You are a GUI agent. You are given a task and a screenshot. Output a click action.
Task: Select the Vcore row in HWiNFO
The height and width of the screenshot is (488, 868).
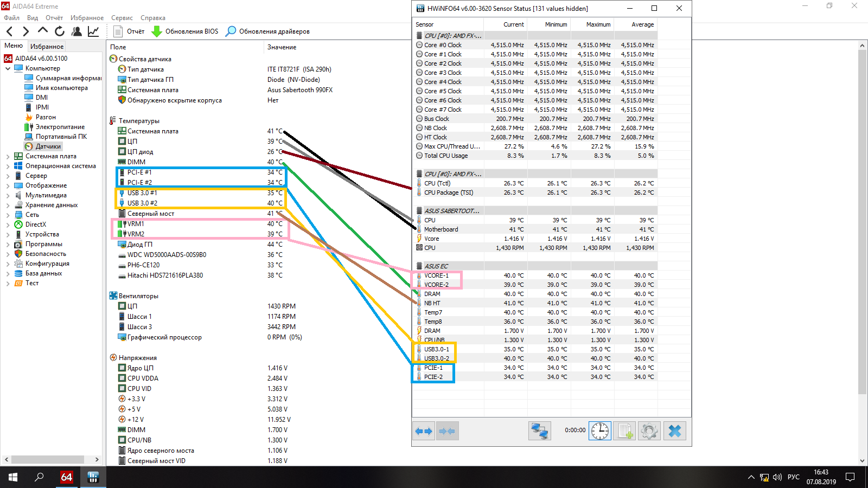pos(535,239)
